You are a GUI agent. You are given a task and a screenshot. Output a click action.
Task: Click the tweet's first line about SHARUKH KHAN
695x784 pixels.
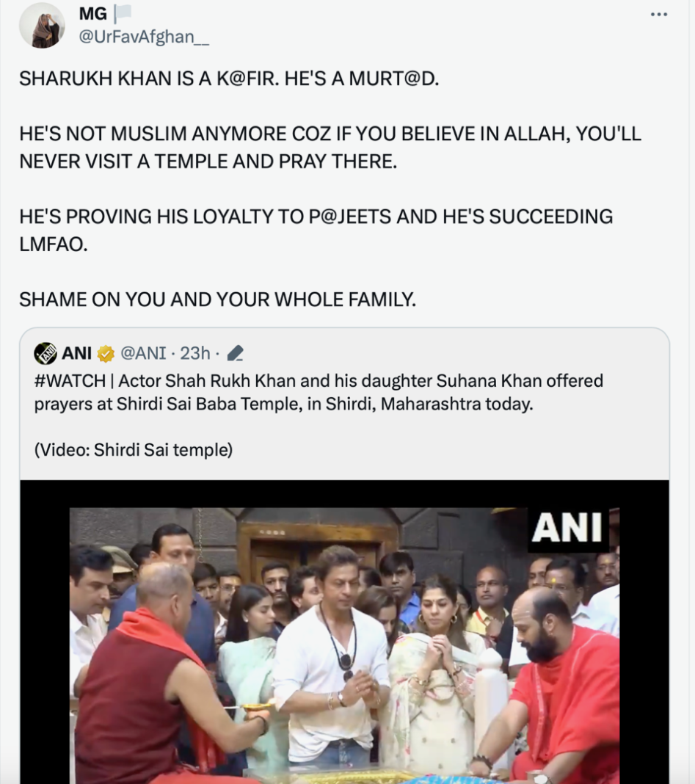point(229,79)
